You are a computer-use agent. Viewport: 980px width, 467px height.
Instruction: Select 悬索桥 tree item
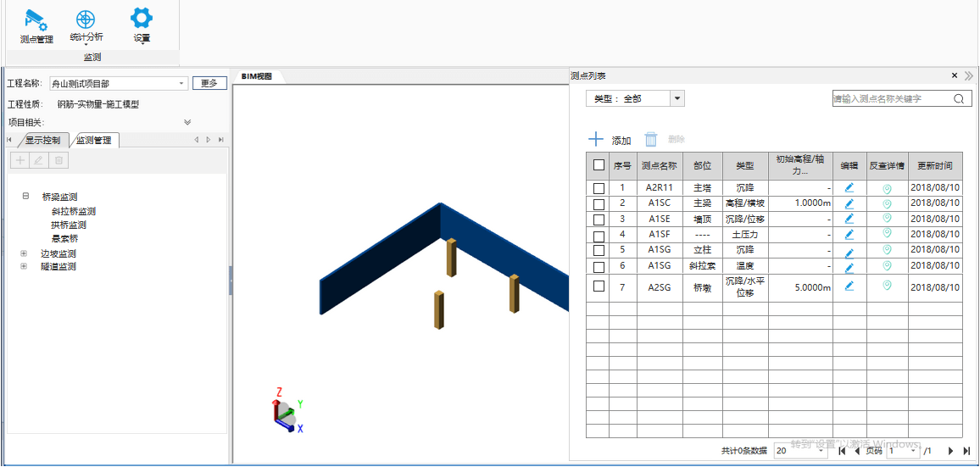[64, 238]
